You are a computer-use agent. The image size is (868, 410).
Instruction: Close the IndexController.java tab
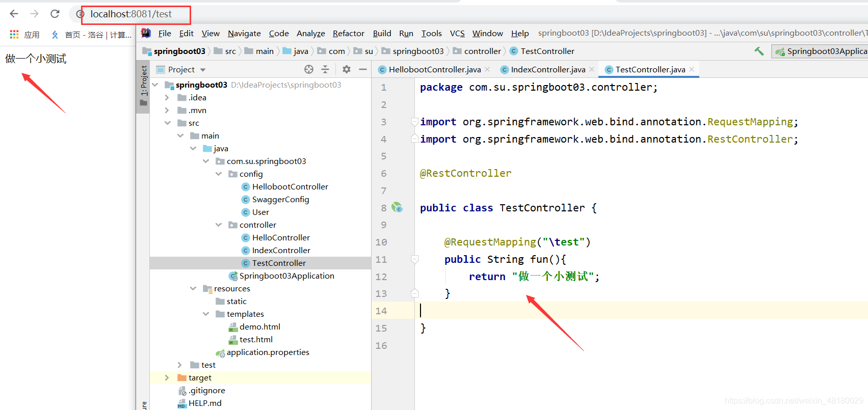tap(592, 69)
